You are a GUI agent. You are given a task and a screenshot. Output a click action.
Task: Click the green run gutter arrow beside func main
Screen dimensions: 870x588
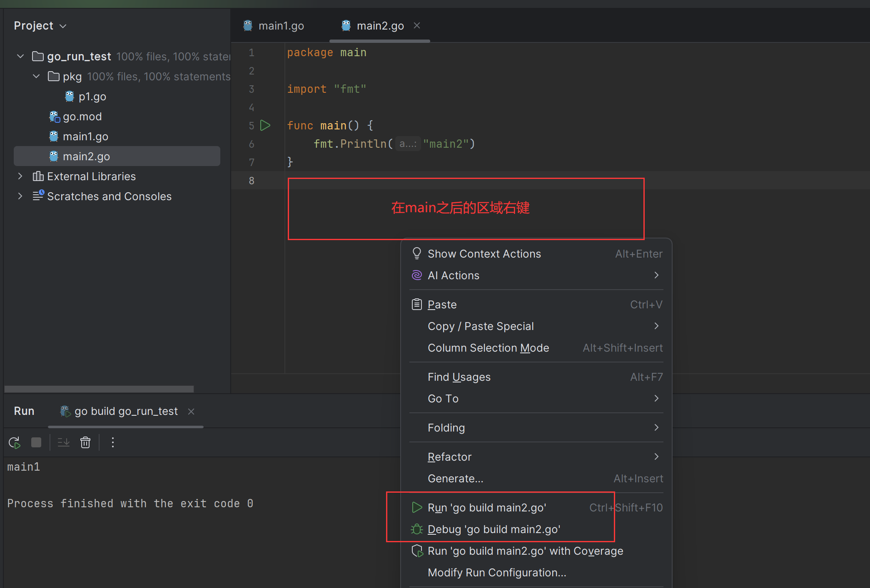coord(265,125)
